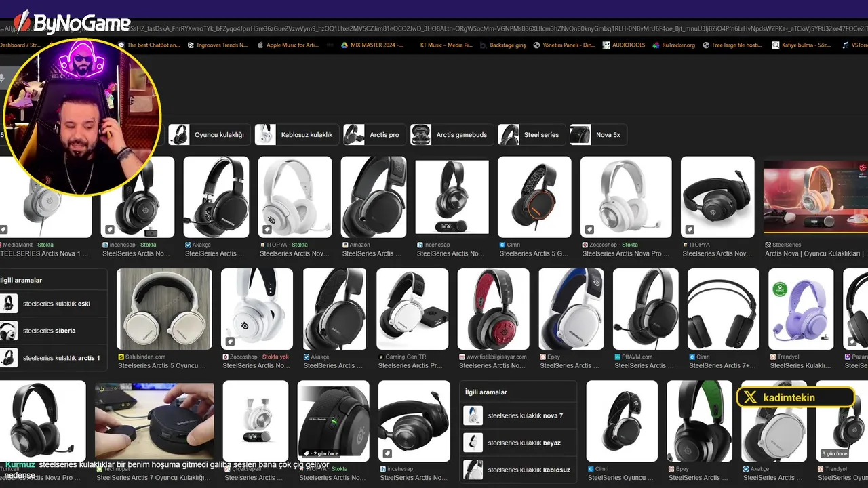Click title 'SteelSeries Arctis 7 Oyuncu Kulaklığı...'

(x=153, y=477)
